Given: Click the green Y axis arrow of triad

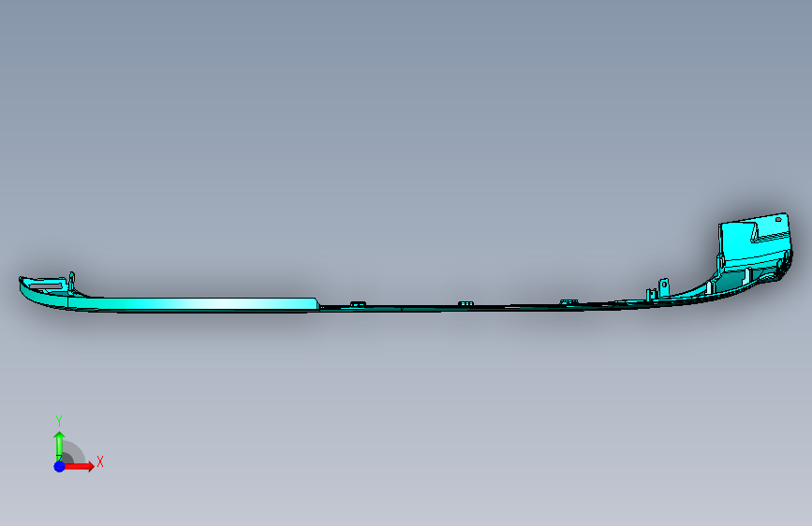Looking at the screenshot, I should point(59,446).
